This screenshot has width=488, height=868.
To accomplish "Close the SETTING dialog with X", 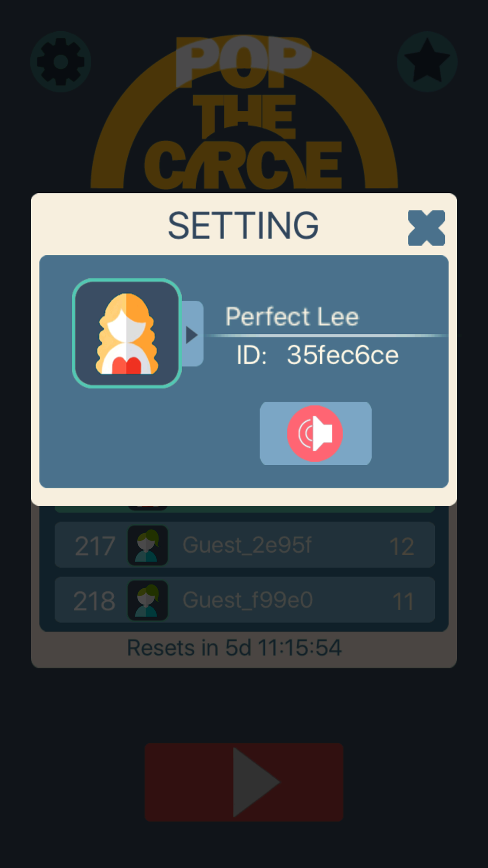I will pyautogui.click(x=427, y=227).
